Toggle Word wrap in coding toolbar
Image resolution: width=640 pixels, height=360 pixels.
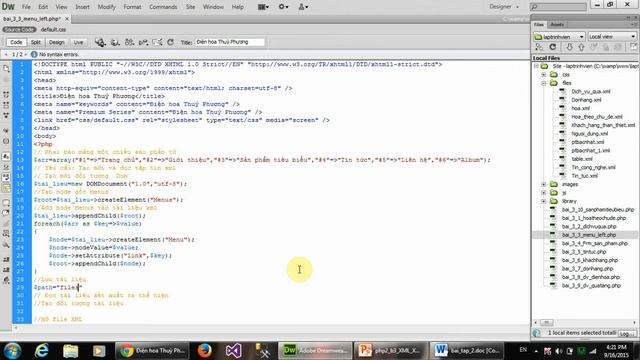click(x=6, y=178)
